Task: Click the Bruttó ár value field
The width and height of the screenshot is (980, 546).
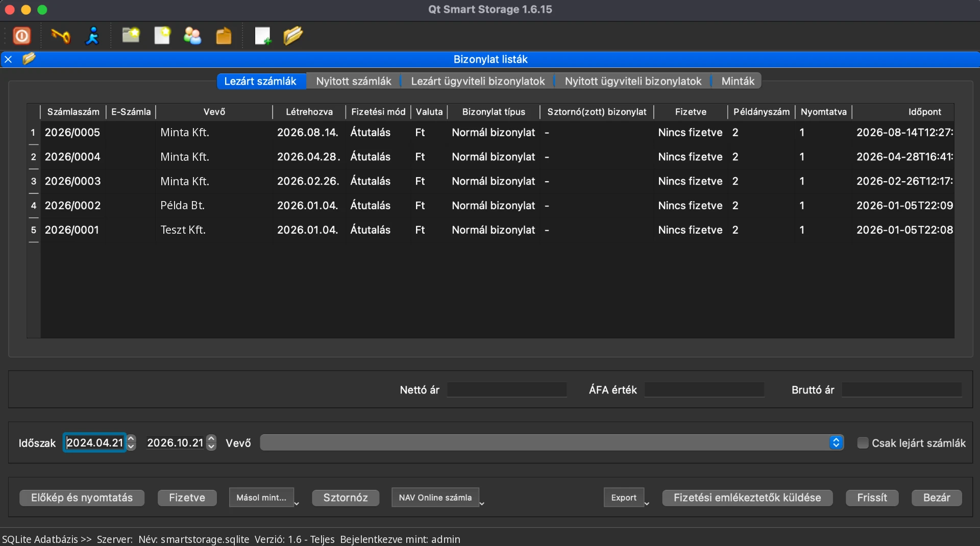Action: pyautogui.click(x=902, y=390)
